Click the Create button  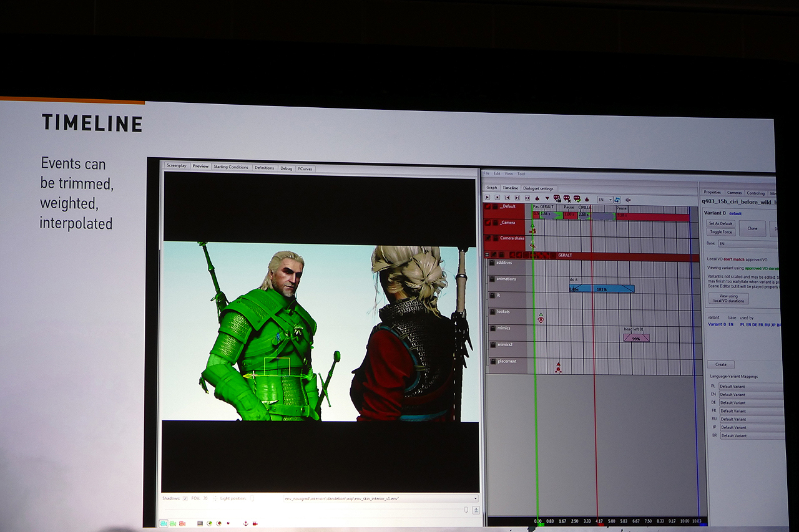pos(721,364)
